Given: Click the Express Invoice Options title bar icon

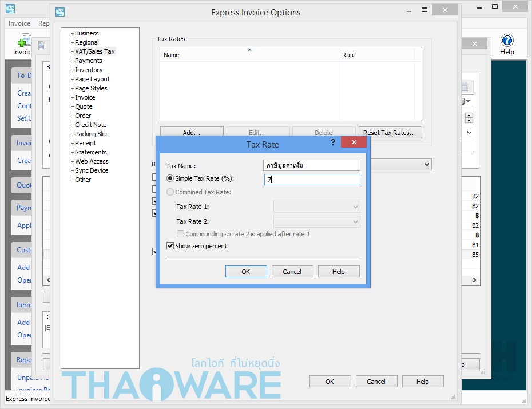Looking at the screenshot, I should coord(60,12).
